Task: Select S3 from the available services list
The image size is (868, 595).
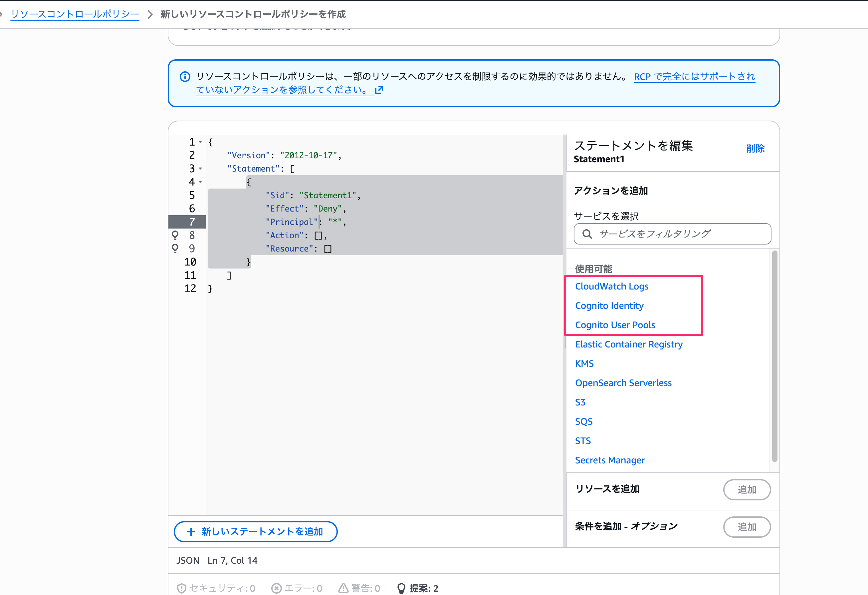Action: pos(580,402)
